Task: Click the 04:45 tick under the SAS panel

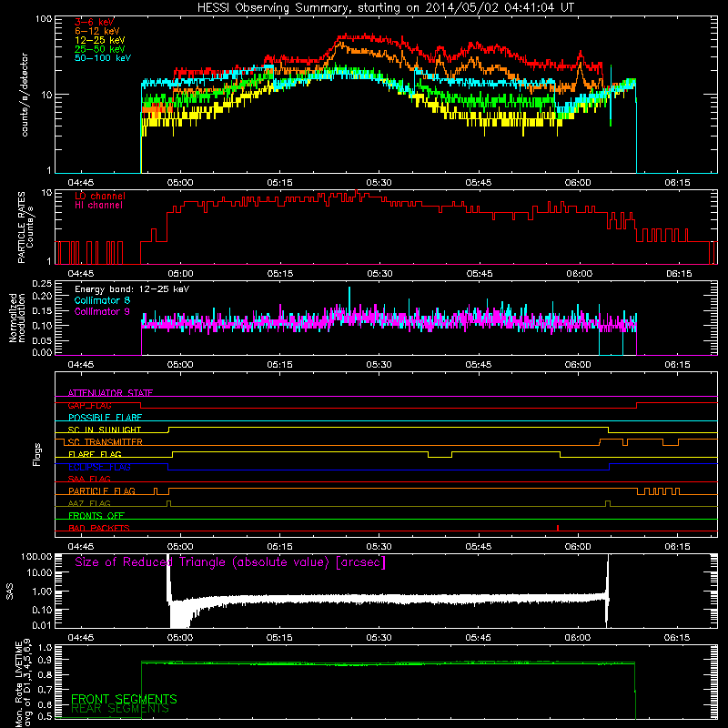Action: coord(81,638)
